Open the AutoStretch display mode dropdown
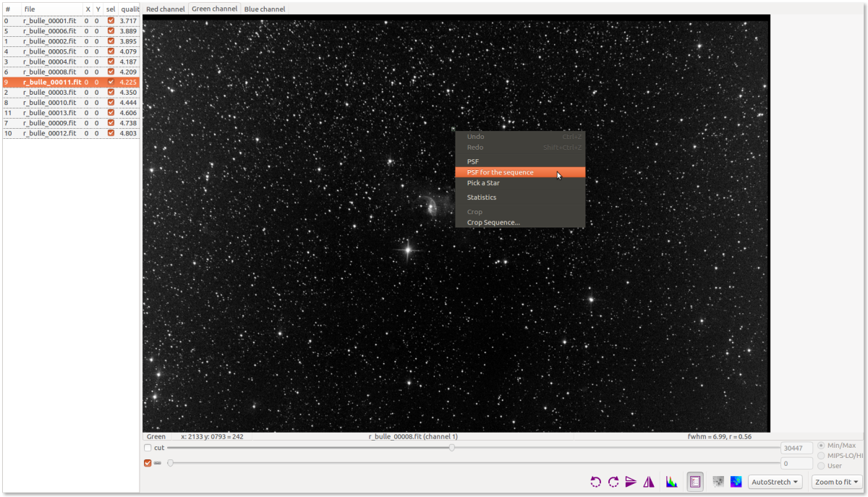 [775, 482]
